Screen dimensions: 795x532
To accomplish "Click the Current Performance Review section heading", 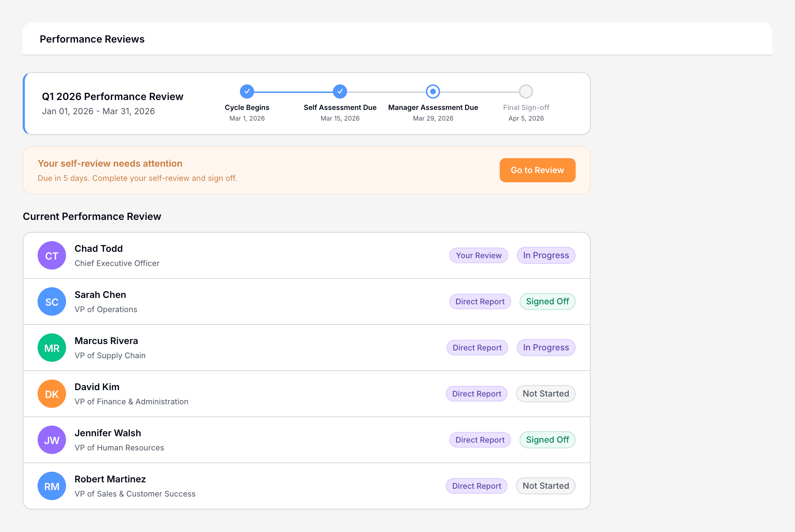I will [x=92, y=216].
